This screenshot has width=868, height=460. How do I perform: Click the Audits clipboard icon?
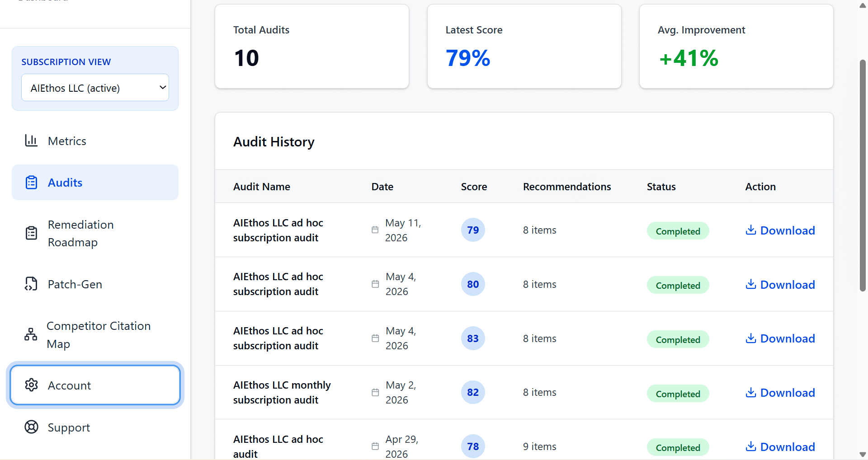tap(31, 182)
